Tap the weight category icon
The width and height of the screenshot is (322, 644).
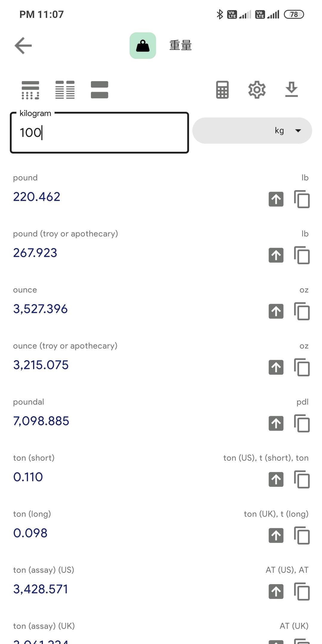(143, 46)
